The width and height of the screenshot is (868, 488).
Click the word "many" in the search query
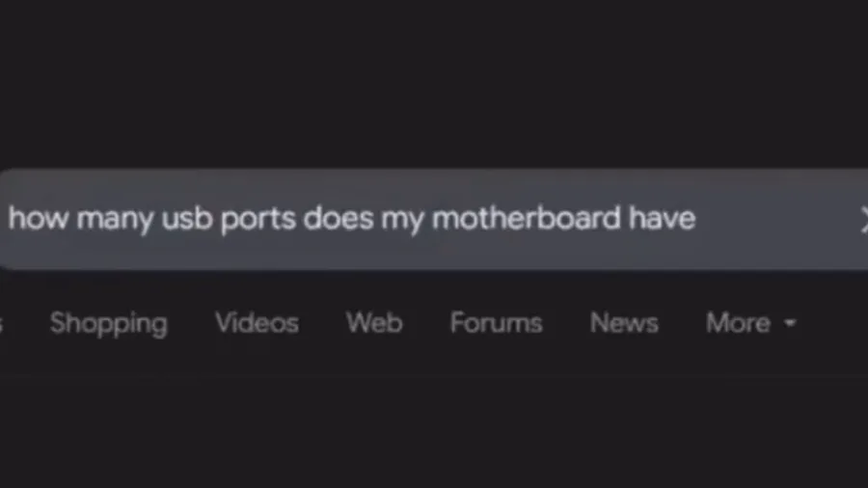(115, 220)
